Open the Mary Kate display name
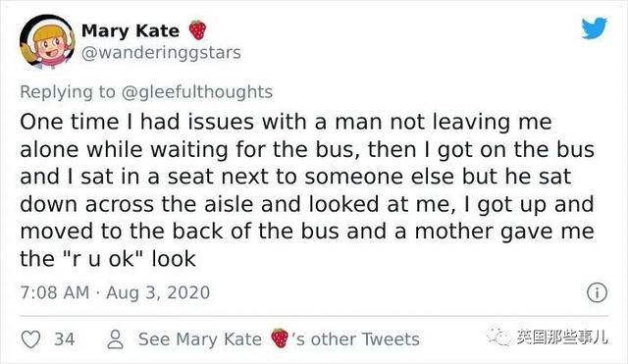This screenshot has width=628, height=364. pyautogui.click(x=131, y=30)
